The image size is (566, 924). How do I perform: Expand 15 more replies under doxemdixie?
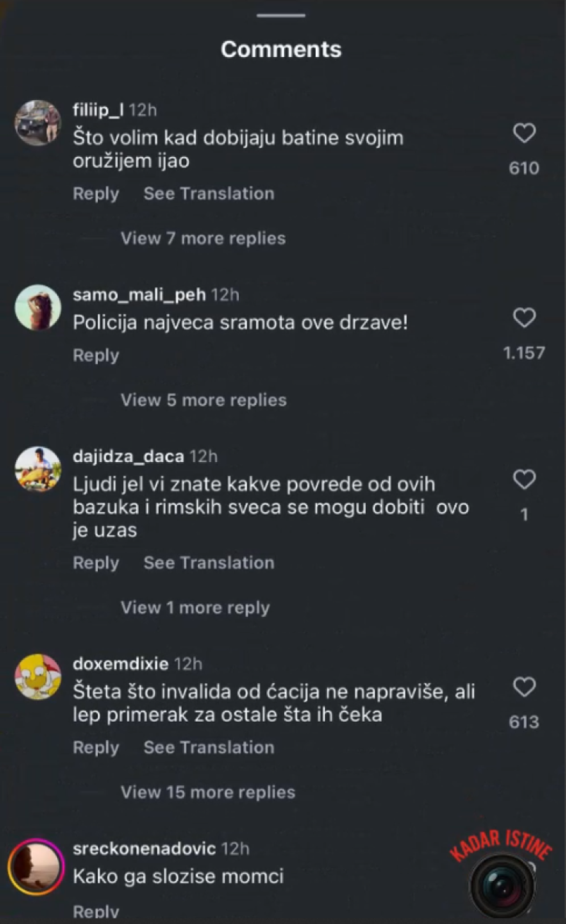coord(208,792)
